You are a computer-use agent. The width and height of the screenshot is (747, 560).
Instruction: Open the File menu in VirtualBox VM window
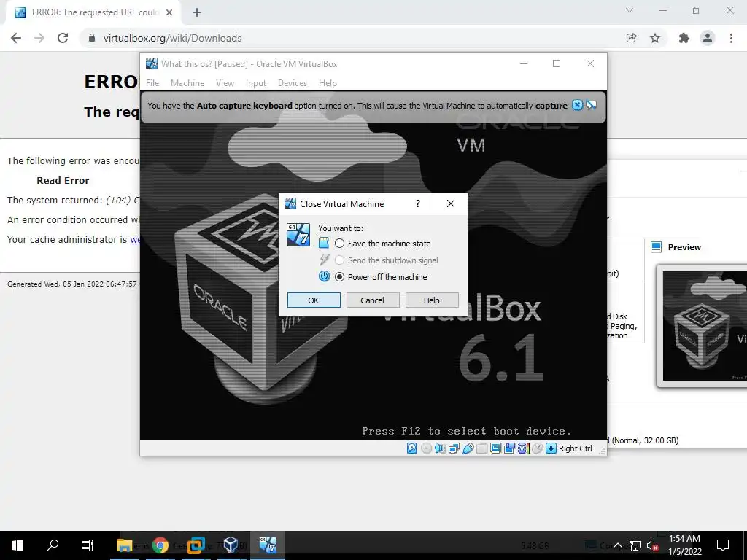[152, 83]
